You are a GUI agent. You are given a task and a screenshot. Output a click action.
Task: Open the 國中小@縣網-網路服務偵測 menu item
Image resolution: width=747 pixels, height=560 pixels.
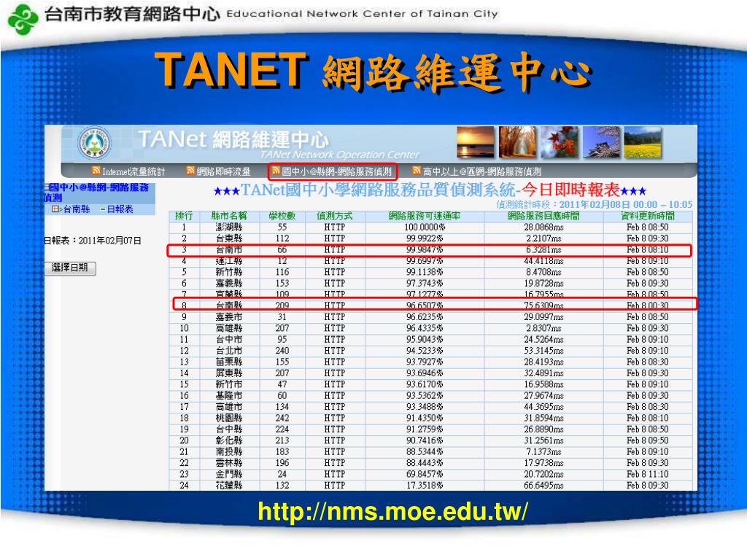(336, 171)
